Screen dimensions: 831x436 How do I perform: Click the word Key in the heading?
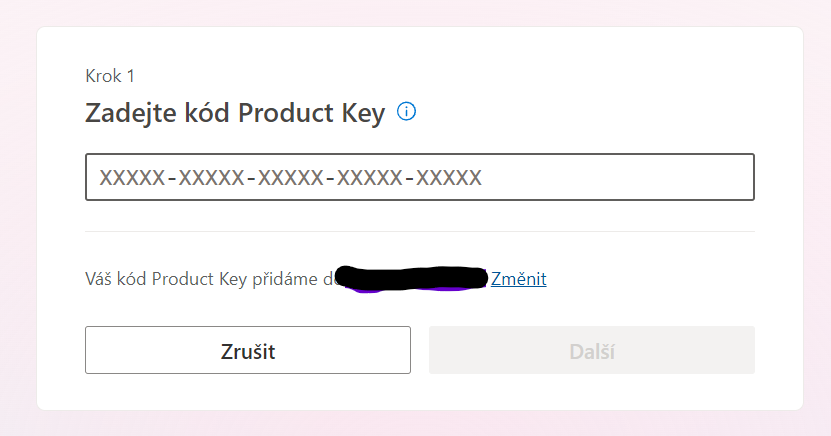(363, 113)
